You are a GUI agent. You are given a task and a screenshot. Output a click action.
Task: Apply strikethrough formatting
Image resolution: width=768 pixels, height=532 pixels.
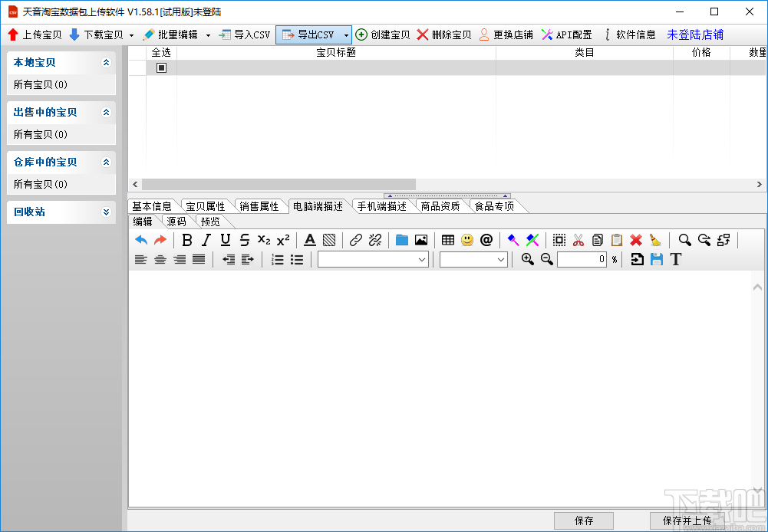pyautogui.click(x=245, y=240)
